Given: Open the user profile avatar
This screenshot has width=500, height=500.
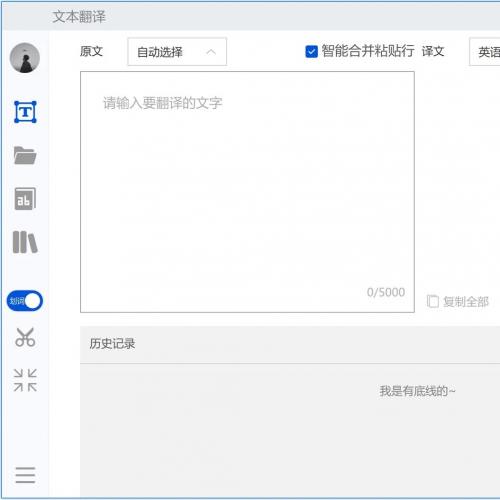Looking at the screenshot, I should [x=25, y=58].
